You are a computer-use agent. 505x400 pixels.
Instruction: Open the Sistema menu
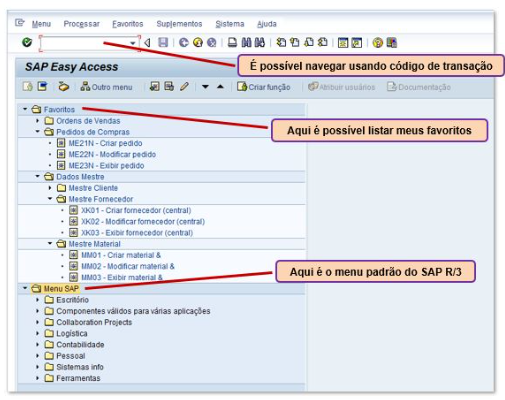coord(230,24)
